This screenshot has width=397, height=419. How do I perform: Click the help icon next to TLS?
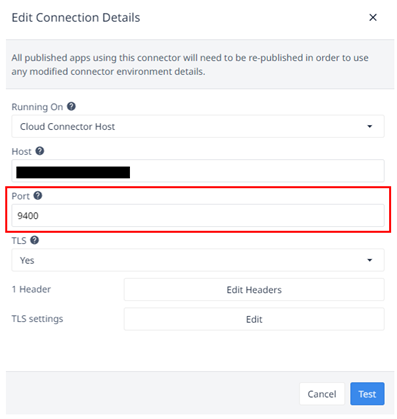(x=34, y=240)
